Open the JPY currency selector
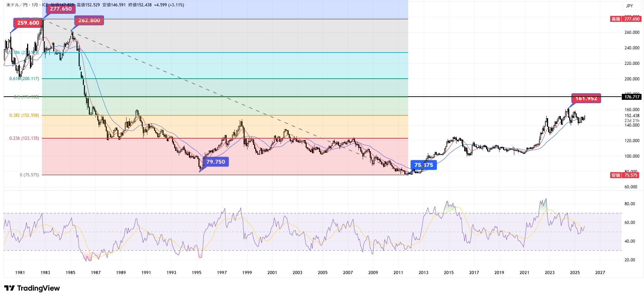The image size is (644, 297). pyautogui.click(x=629, y=6)
